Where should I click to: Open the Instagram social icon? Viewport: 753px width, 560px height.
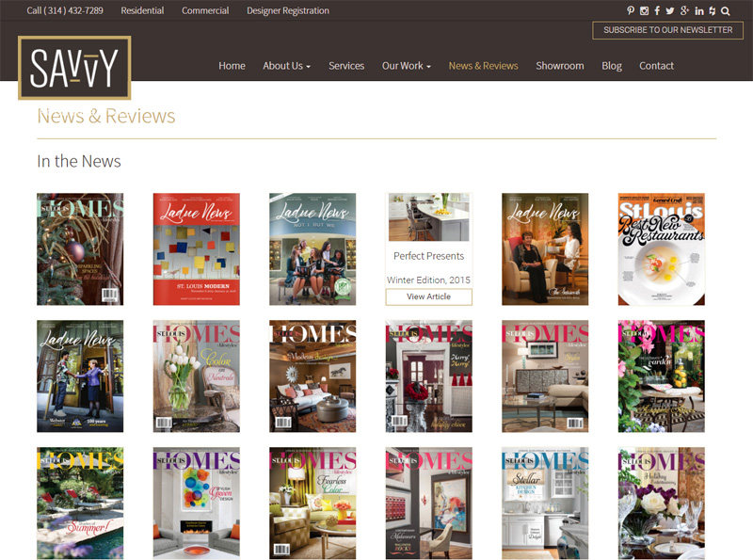(x=644, y=10)
